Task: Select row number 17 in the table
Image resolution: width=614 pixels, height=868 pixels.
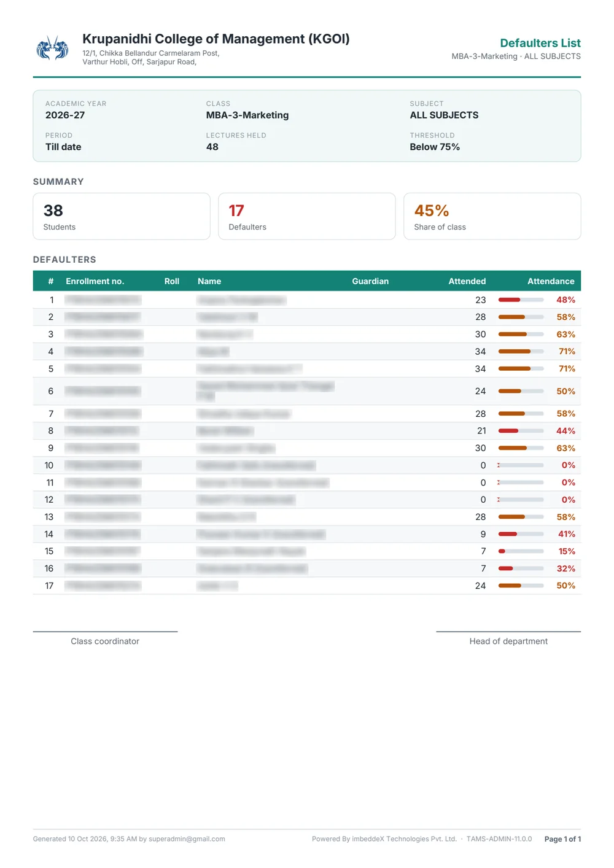Action: tap(49, 586)
